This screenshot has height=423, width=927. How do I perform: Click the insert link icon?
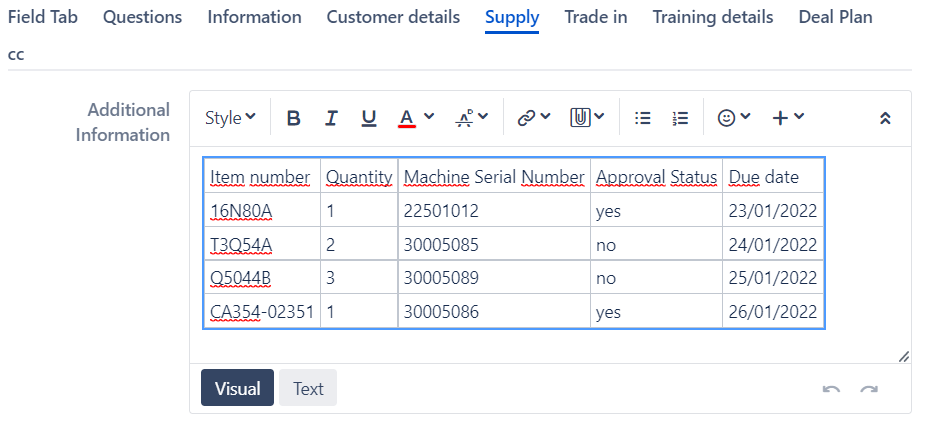tap(526, 118)
